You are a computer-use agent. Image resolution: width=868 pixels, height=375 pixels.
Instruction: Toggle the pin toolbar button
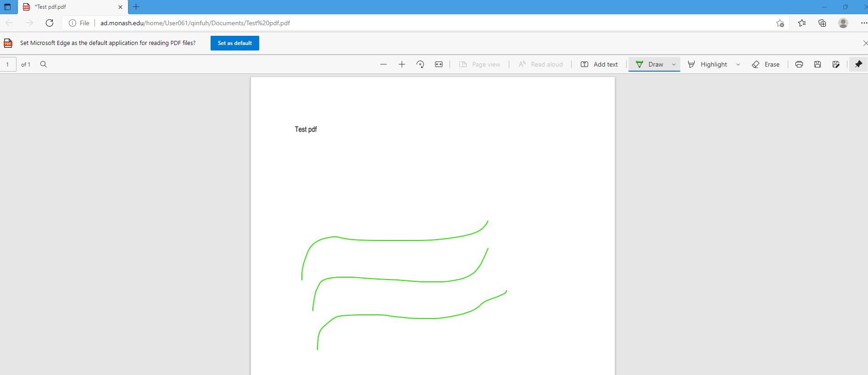pyautogui.click(x=858, y=64)
